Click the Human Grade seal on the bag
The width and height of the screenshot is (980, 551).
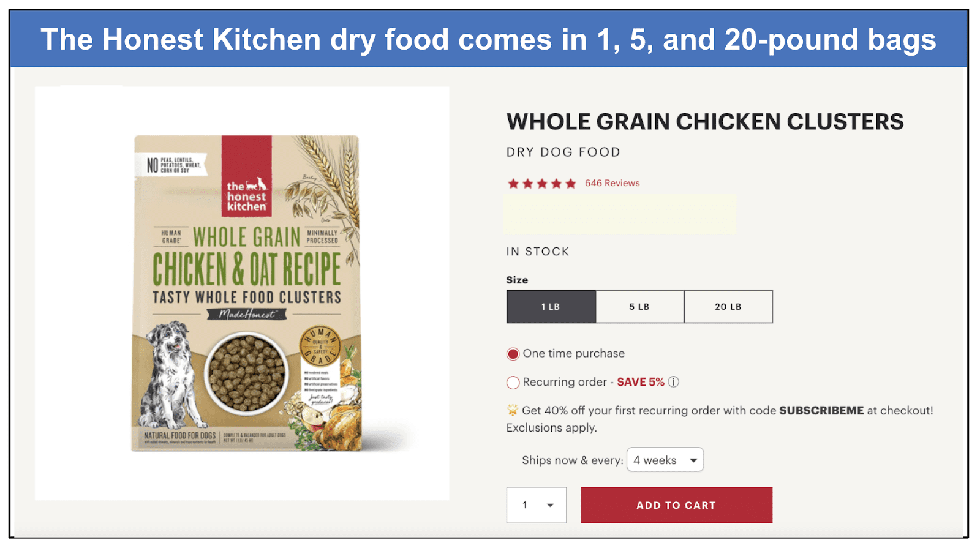coord(320,347)
